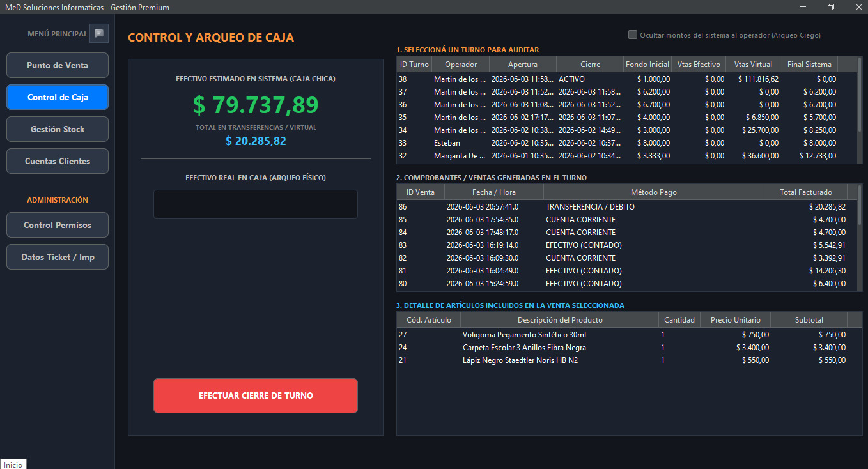The width and height of the screenshot is (868, 469).
Task: Click the Vtas Virtual column header
Action: coord(753,65)
